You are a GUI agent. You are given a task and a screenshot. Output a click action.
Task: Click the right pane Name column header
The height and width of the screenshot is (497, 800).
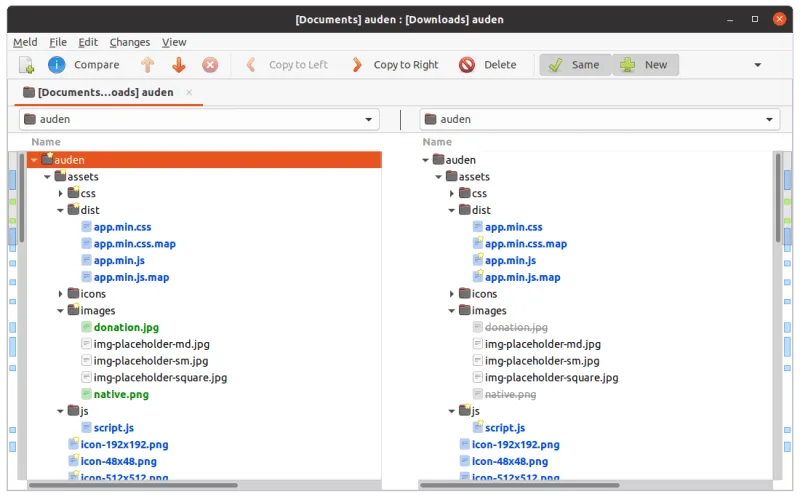click(x=437, y=142)
